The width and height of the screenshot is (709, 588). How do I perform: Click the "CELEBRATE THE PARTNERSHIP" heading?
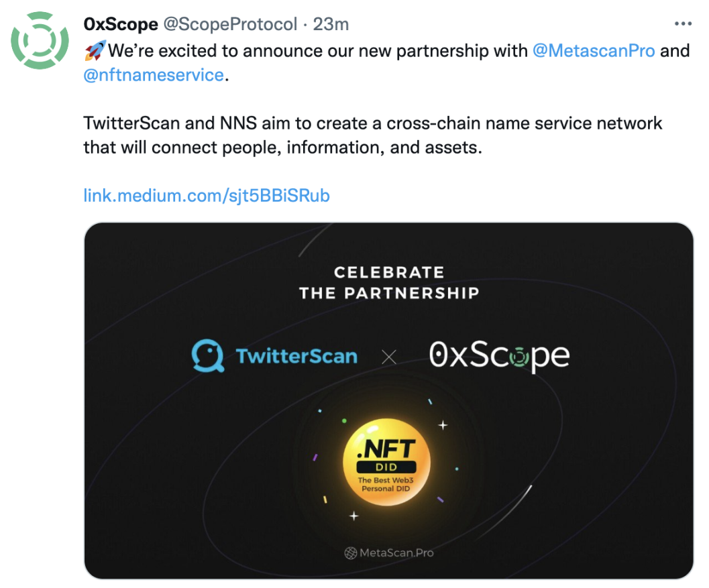[389, 282]
